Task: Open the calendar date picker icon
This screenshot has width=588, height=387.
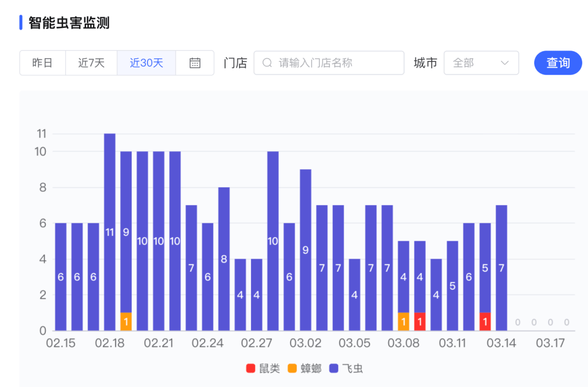Action: (x=195, y=63)
